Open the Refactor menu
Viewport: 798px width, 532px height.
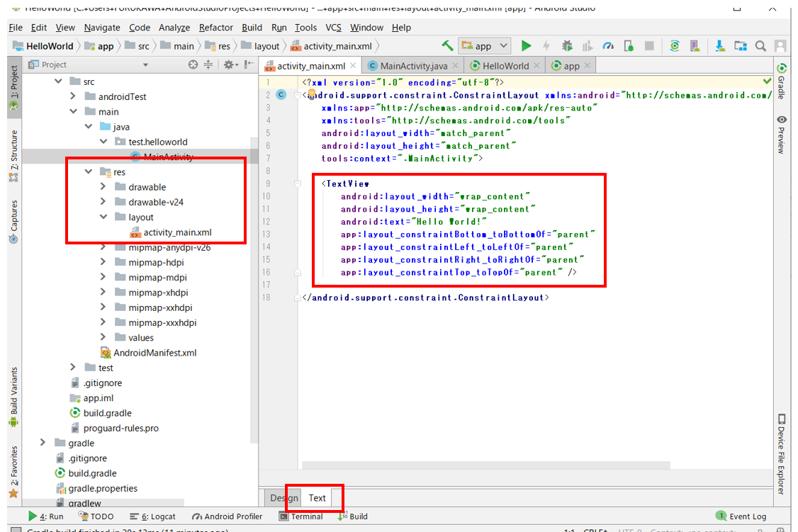tap(215, 28)
